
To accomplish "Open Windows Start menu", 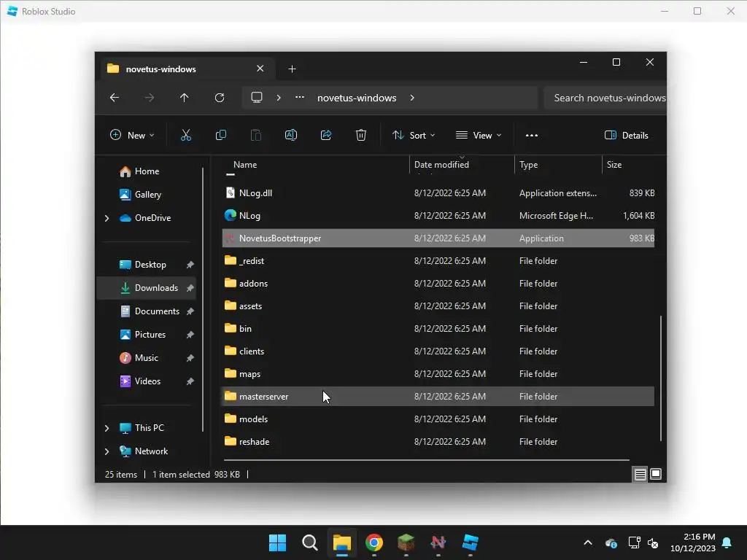I will (278, 542).
